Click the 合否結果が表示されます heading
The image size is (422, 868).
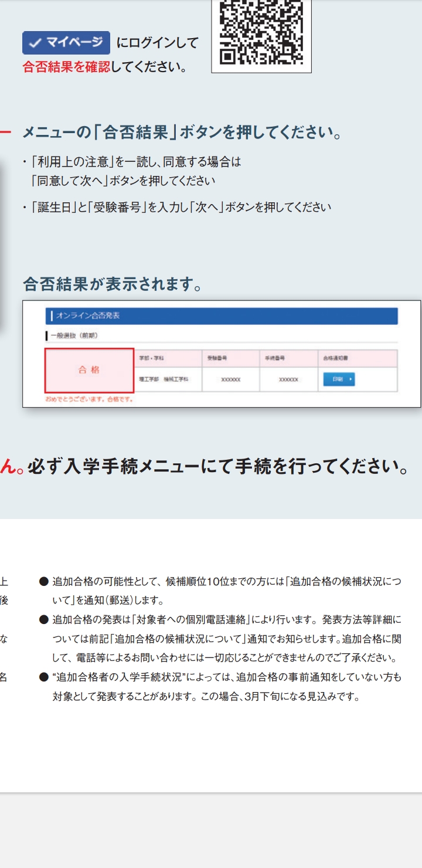[113, 284]
